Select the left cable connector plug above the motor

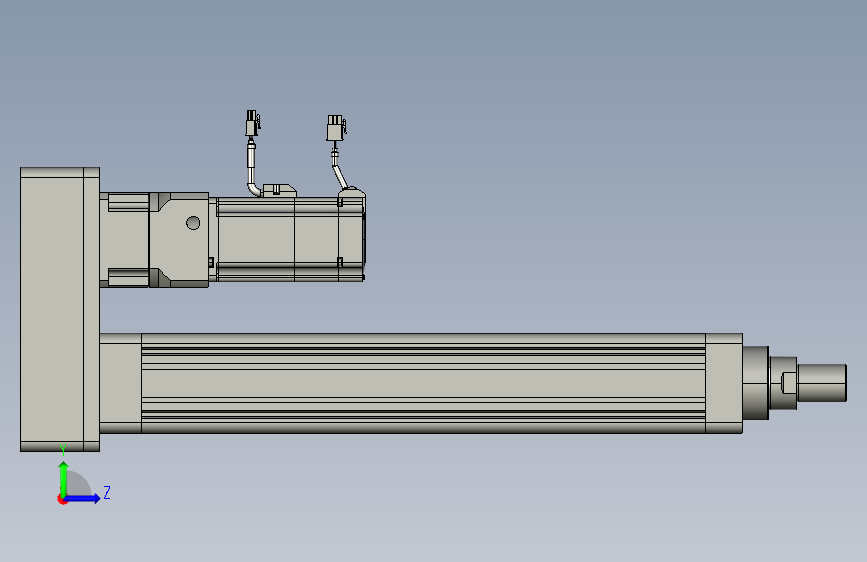click(x=252, y=123)
